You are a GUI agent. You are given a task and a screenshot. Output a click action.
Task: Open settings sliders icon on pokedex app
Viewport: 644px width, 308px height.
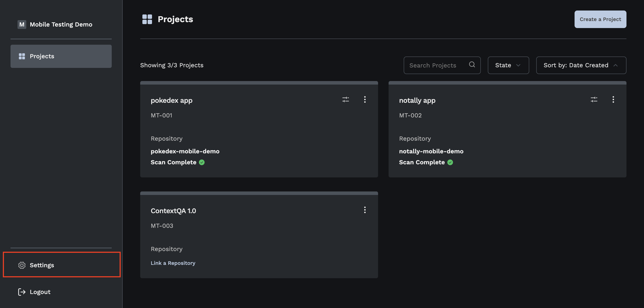click(345, 99)
